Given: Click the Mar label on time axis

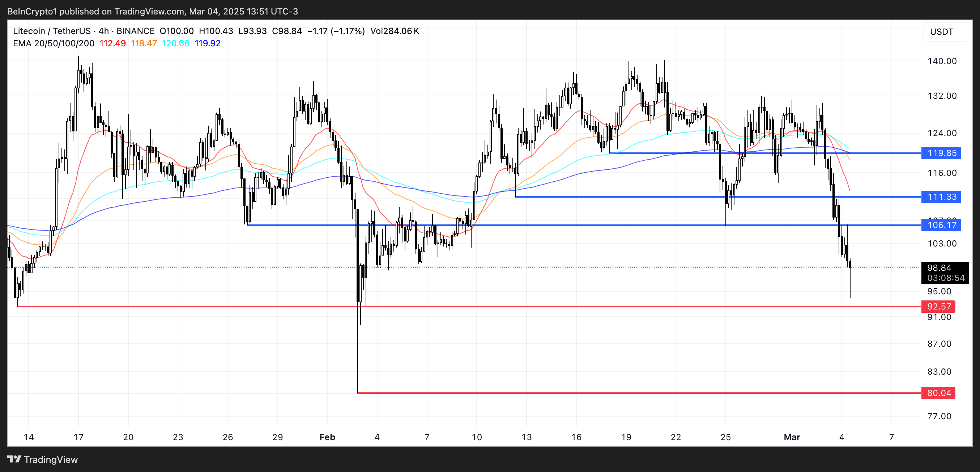Looking at the screenshot, I should [792, 437].
